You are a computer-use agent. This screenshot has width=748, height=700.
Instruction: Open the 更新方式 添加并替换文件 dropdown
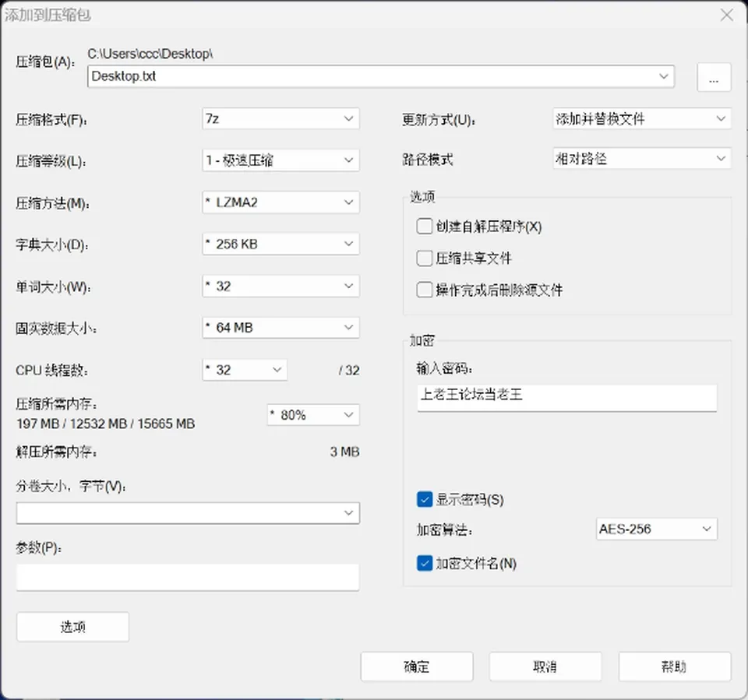[641, 118]
